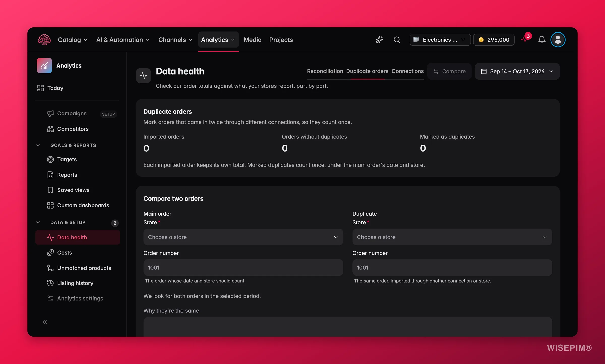Viewport: 605px width, 364px height.
Task: Open the Media menu item
Action: pos(252,40)
